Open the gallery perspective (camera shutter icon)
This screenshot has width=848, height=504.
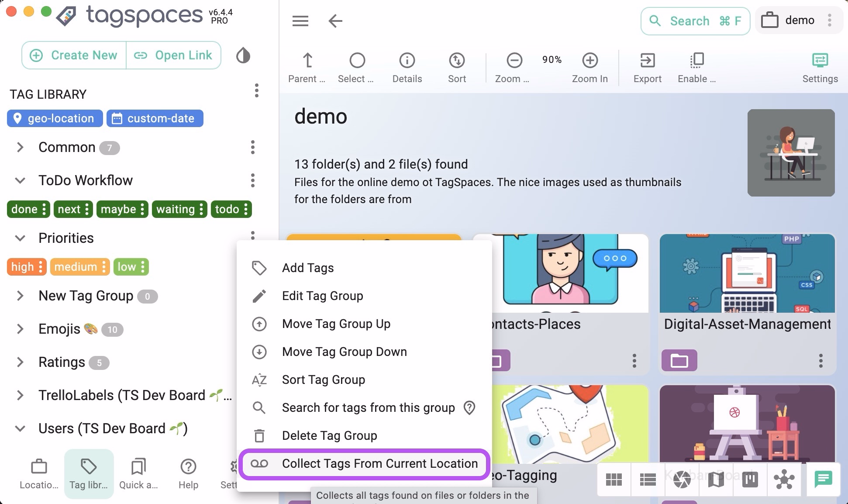point(682,480)
